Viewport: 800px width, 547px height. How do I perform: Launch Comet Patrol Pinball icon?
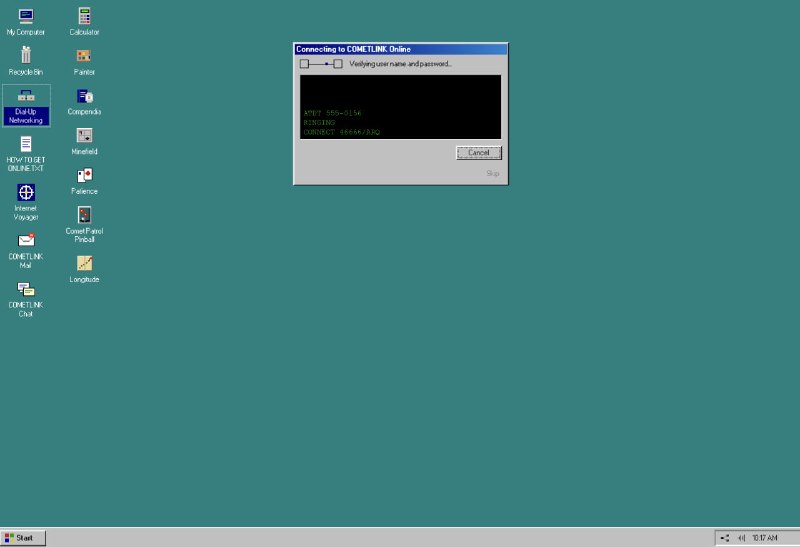coord(84,225)
